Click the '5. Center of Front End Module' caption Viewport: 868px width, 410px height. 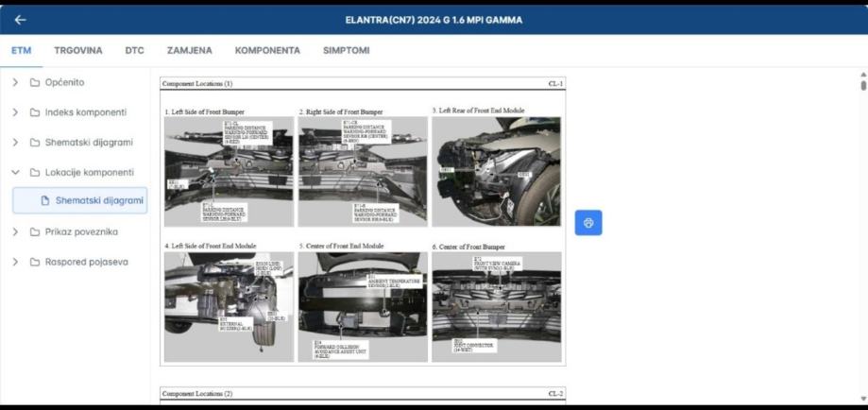(x=342, y=246)
